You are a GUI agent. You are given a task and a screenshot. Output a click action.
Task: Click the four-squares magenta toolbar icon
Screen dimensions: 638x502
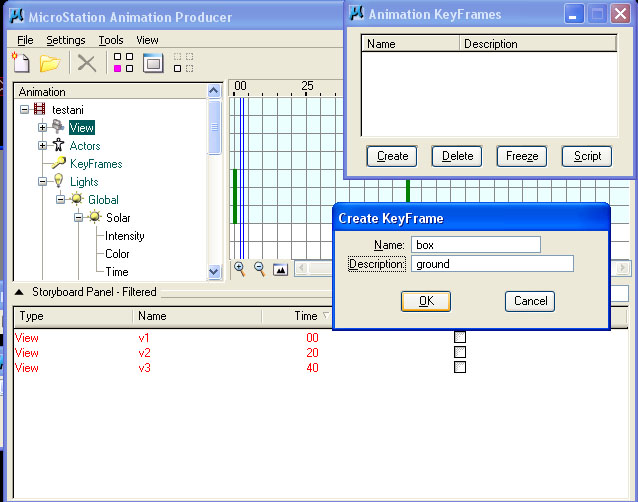[x=123, y=63]
